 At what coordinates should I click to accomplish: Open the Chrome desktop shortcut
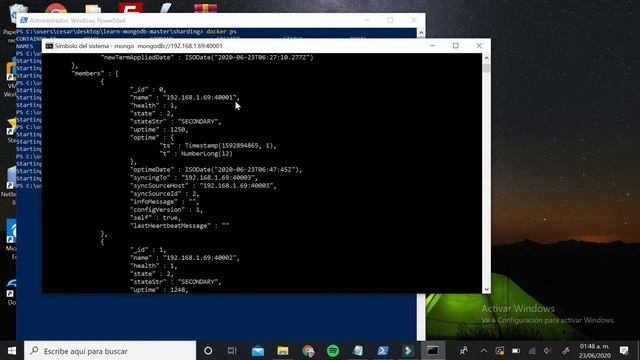(x=56, y=9)
